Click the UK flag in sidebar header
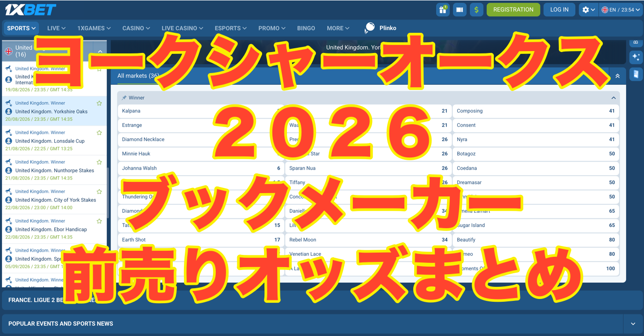 tap(8, 51)
